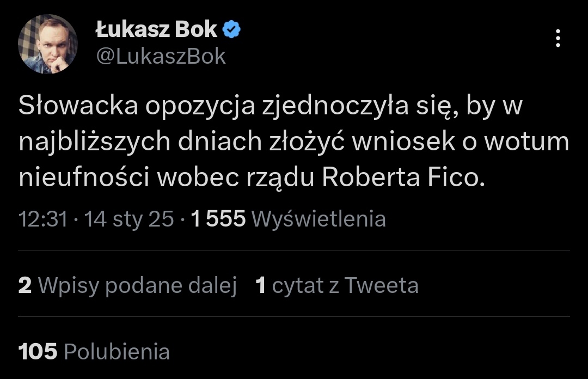
Task: Open the @LukaszBok handle link
Action: tap(160, 56)
